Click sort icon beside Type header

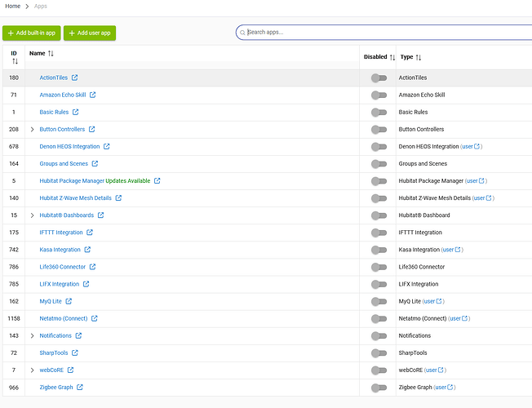click(419, 58)
